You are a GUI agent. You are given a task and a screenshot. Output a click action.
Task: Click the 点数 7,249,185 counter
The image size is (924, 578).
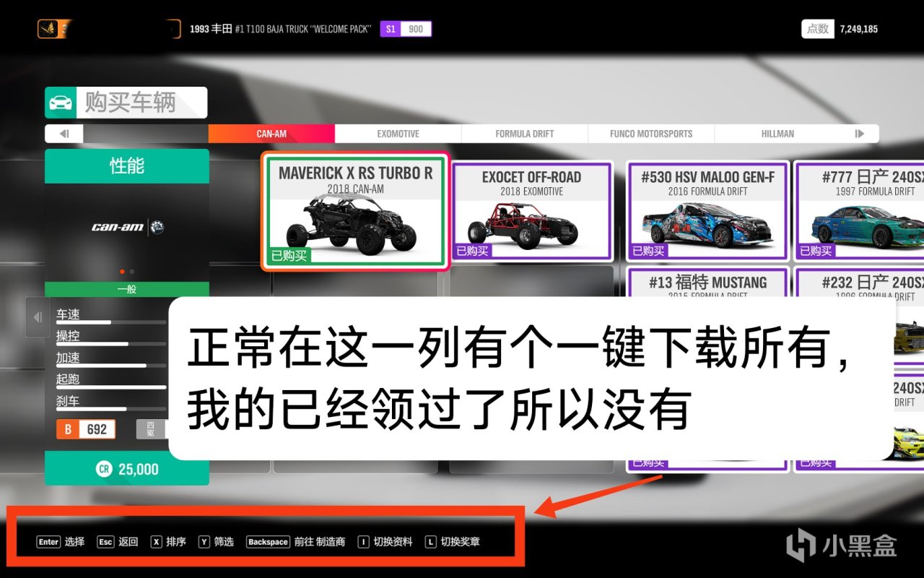pyautogui.click(x=840, y=29)
